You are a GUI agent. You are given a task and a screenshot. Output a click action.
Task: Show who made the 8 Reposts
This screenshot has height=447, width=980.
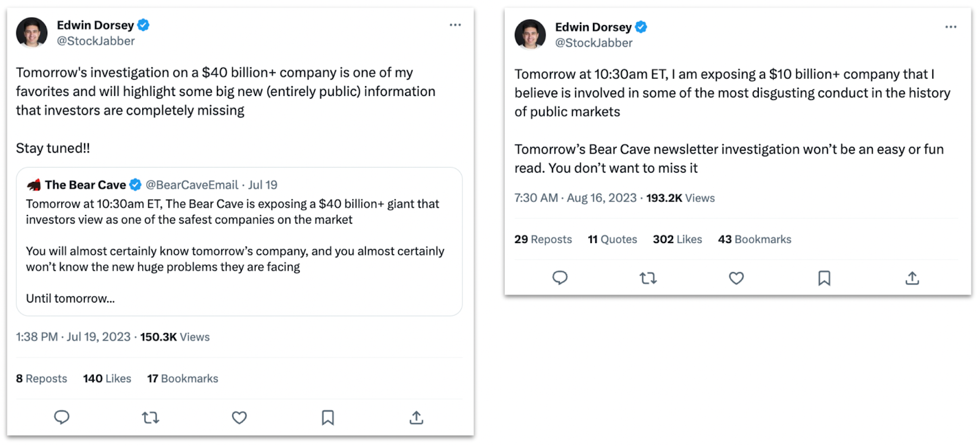pyautogui.click(x=42, y=378)
